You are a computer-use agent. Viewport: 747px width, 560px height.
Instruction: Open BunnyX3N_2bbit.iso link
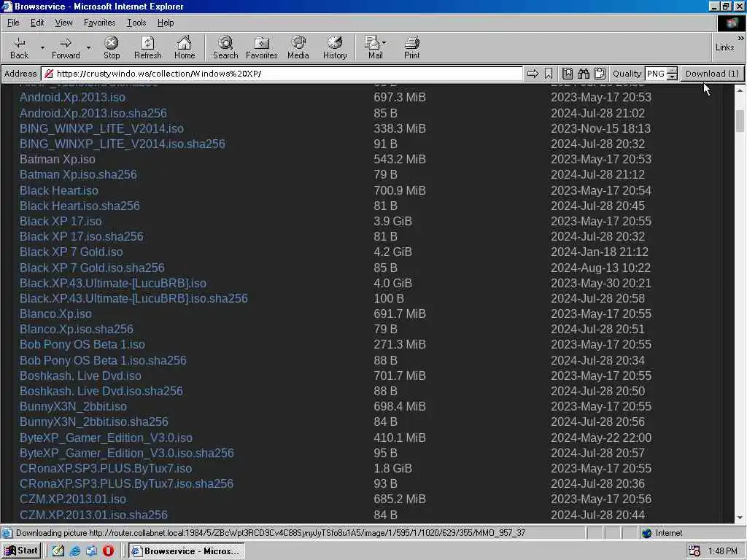[x=73, y=406]
